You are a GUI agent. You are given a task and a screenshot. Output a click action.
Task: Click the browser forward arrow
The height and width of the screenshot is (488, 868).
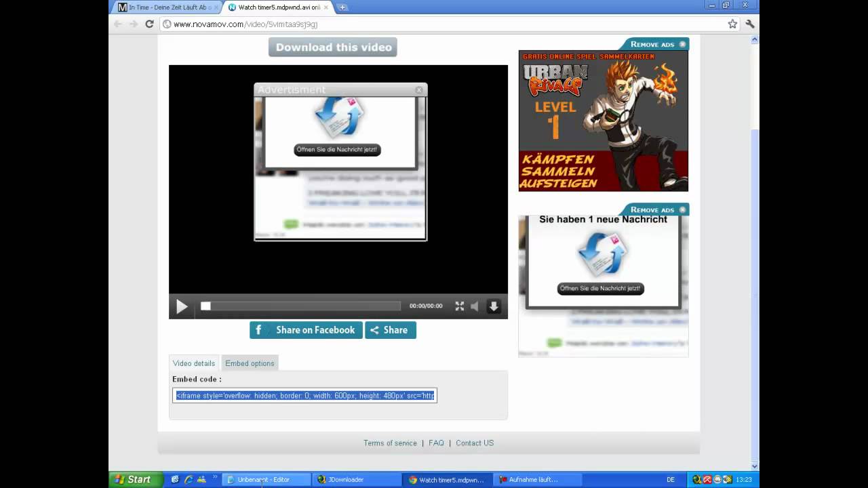coord(134,24)
